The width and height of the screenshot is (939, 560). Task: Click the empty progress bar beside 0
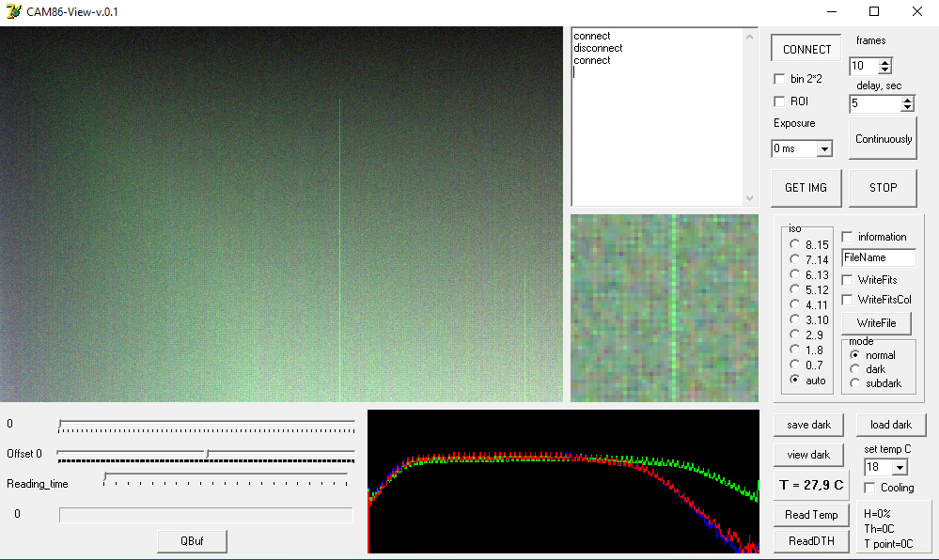click(x=206, y=515)
